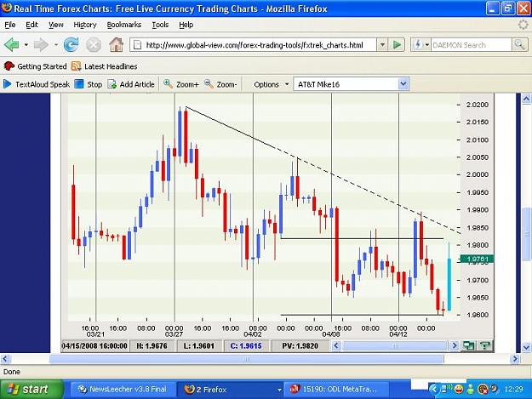Viewport: 532px width, 399px height.
Task: Click the TextAloud Stop button
Action: (89, 84)
